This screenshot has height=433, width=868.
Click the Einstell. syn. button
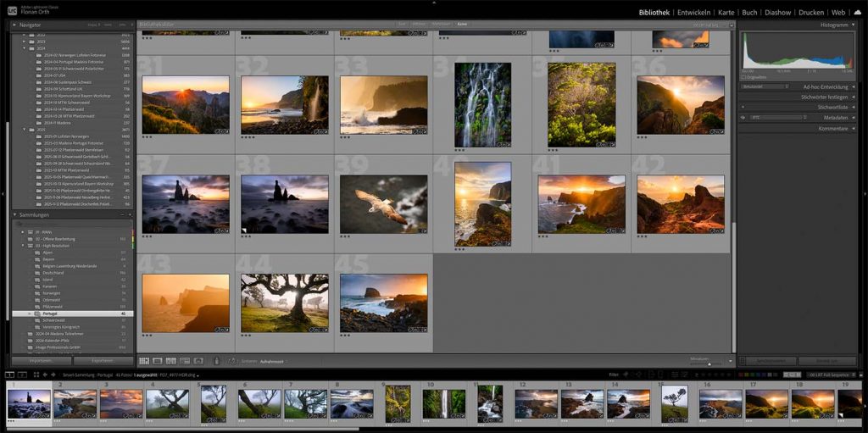(826, 361)
